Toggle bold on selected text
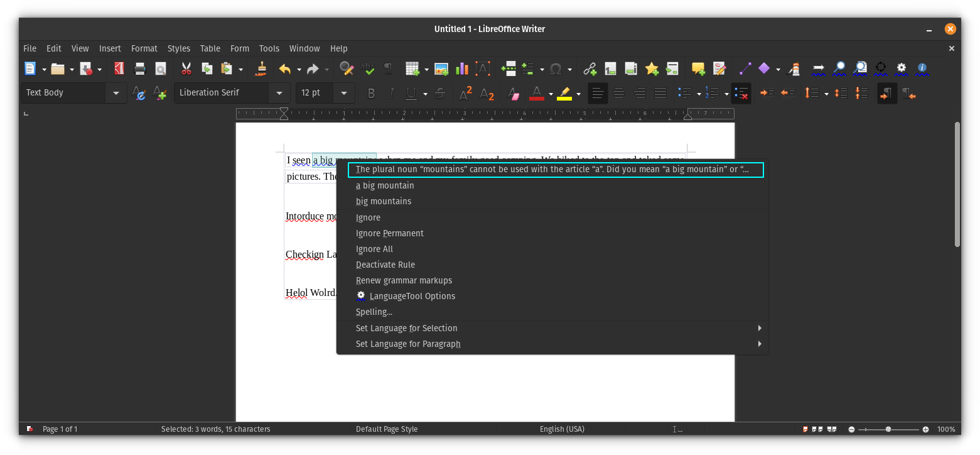This screenshot has width=980, height=455. (371, 92)
